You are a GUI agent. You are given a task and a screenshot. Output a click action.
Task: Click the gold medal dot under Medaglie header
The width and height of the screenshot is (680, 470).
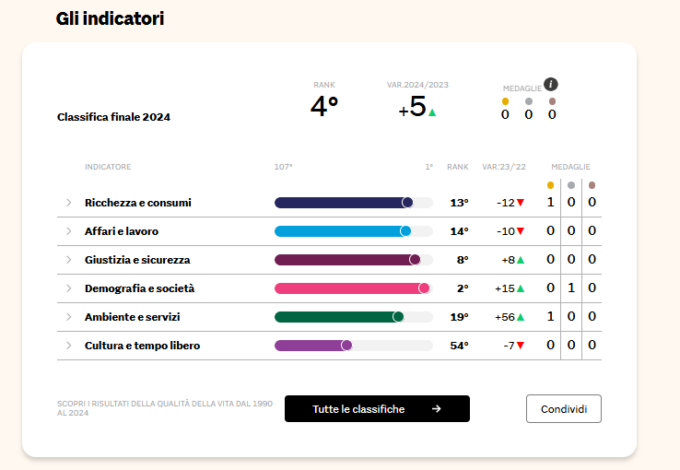pyautogui.click(x=505, y=101)
